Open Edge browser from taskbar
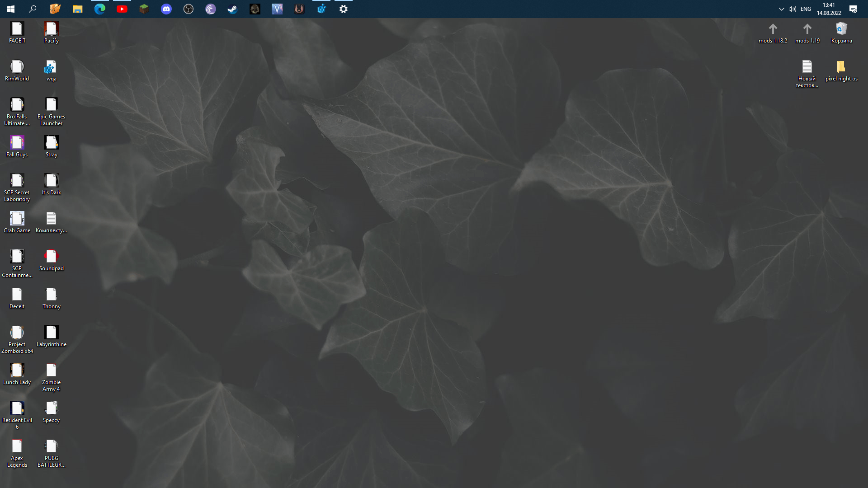Screen dimensions: 868x488 point(99,9)
